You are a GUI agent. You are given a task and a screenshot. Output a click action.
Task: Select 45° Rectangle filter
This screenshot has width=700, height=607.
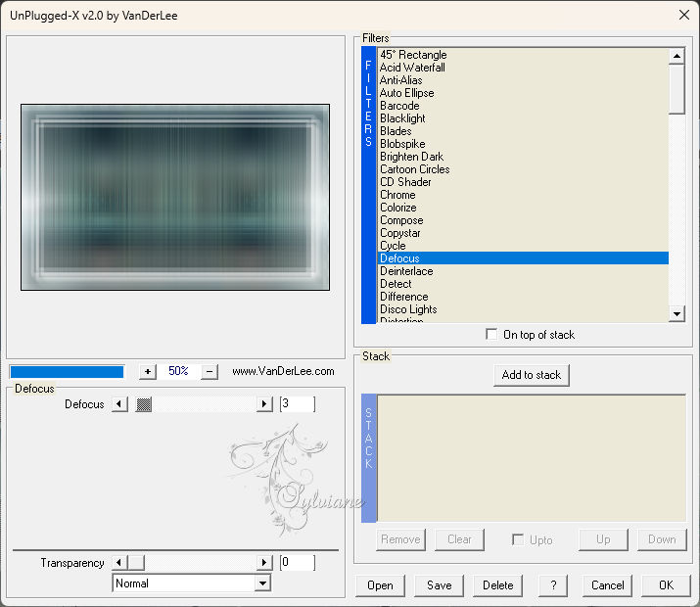523,55
